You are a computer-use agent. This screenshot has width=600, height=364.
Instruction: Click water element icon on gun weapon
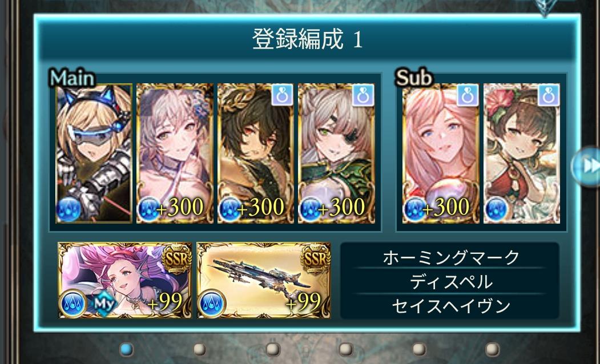click(x=211, y=304)
